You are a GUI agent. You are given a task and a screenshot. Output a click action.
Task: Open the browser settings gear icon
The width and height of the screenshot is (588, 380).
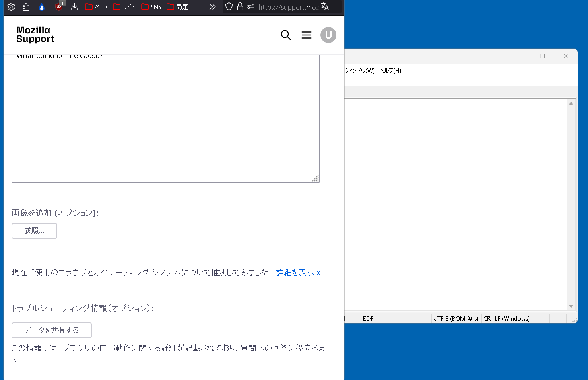point(11,7)
